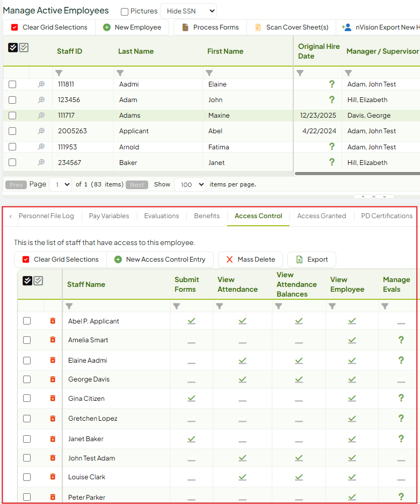
Task: Open View Employee column filter
Action: pos(332,306)
